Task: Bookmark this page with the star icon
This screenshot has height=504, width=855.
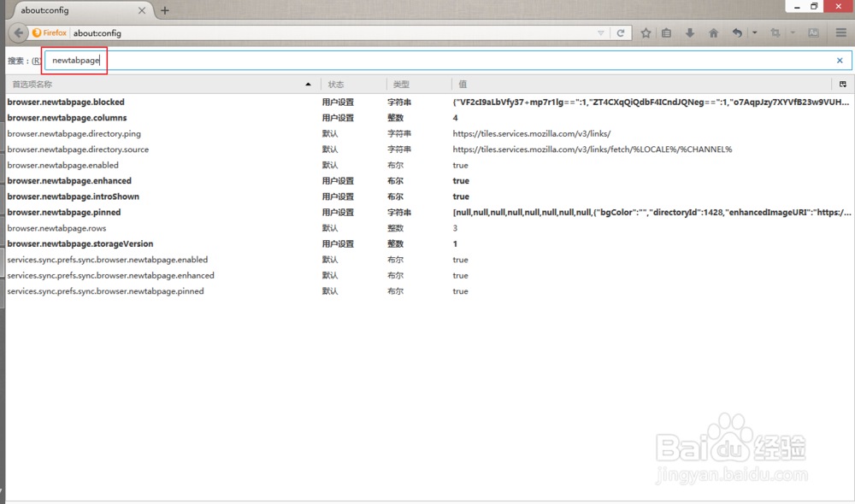Action: [x=646, y=32]
